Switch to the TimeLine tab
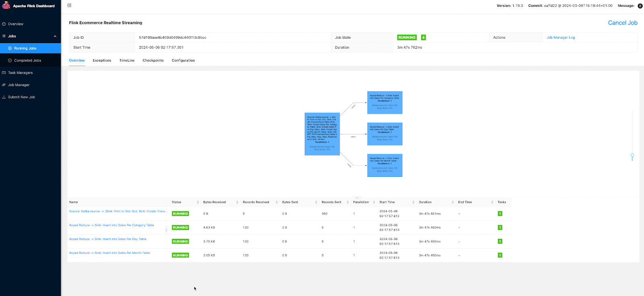The height and width of the screenshot is (296, 644). click(x=127, y=60)
